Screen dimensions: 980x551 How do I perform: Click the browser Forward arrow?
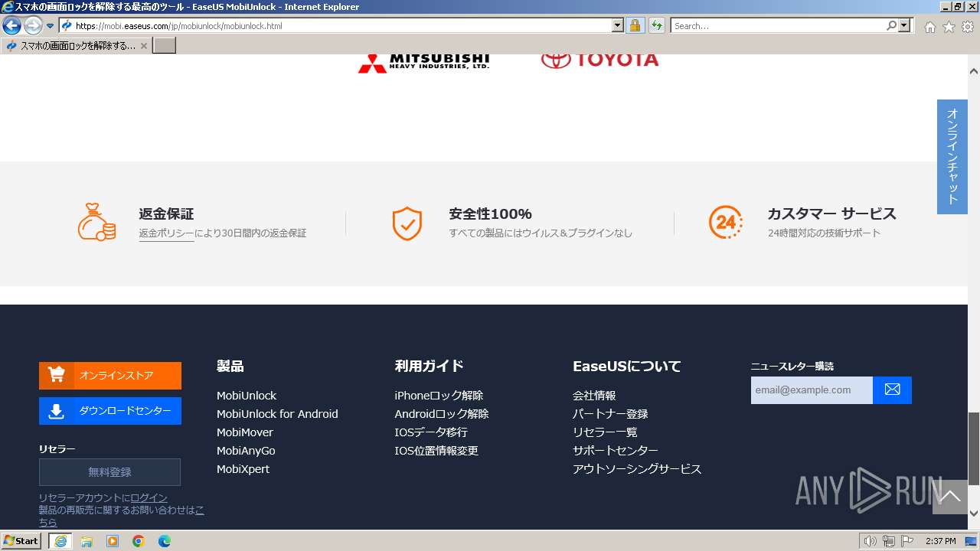point(33,26)
